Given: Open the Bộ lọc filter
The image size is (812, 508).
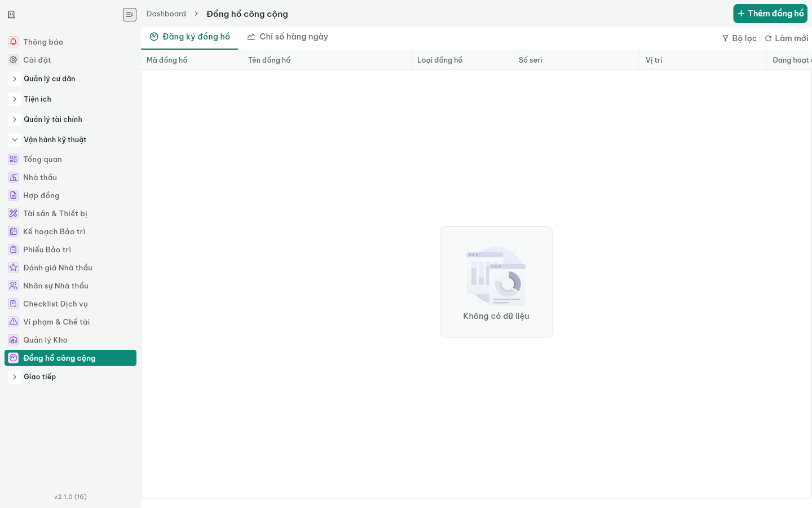Looking at the screenshot, I should click(739, 38).
